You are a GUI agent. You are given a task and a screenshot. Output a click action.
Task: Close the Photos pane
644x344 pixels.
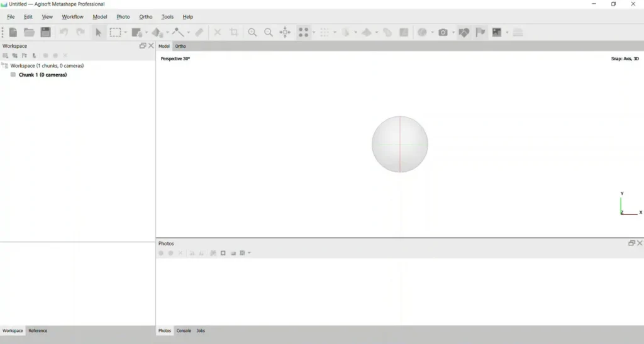click(640, 243)
